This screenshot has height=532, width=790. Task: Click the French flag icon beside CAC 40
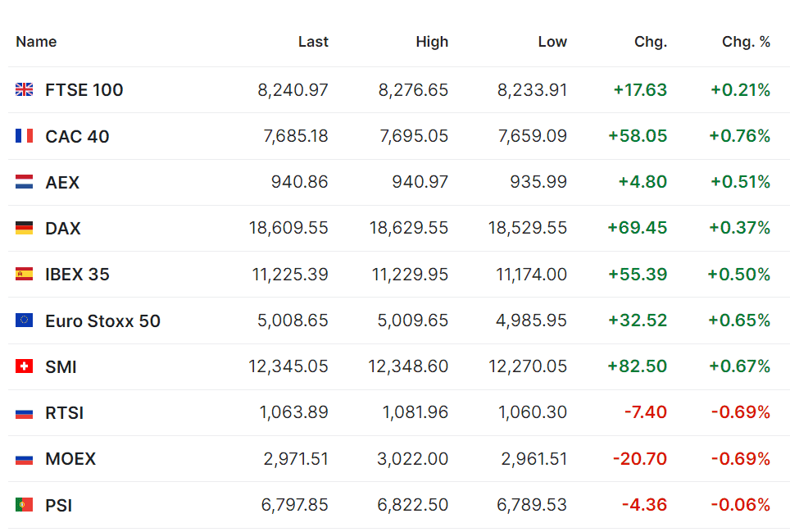point(25,136)
